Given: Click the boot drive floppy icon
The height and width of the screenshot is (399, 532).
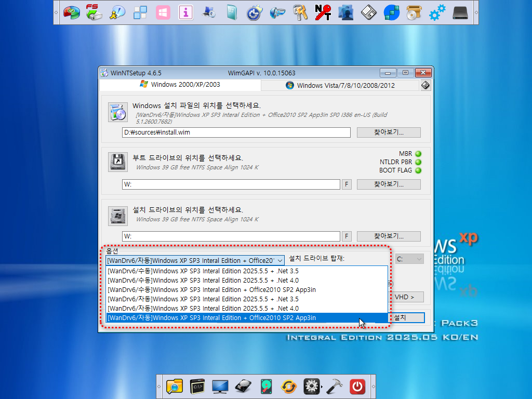Looking at the screenshot, I should (x=118, y=162).
